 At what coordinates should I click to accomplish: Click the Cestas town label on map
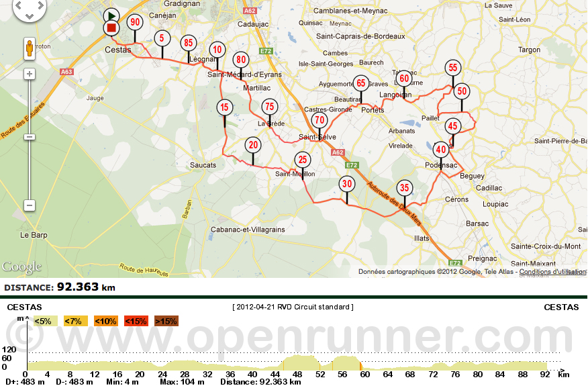[x=118, y=50]
